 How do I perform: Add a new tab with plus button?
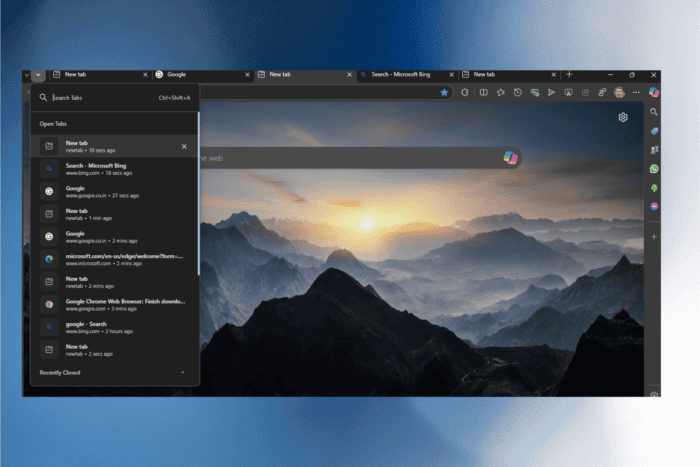[569, 75]
